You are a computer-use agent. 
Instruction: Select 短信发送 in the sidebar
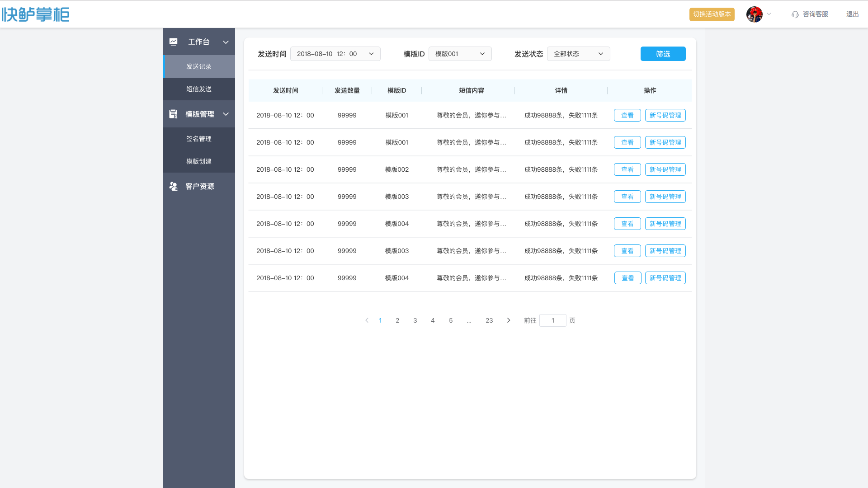pyautogui.click(x=199, y=89)
